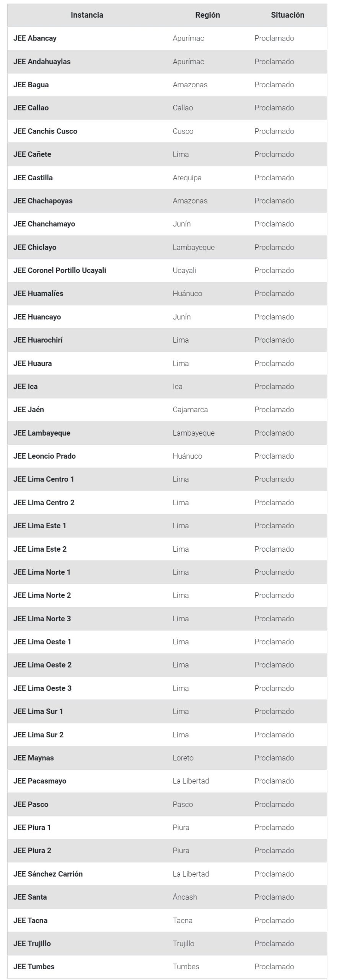The width and height of the screenshot is (341, 980).
Task: Click JEE Lima Centro 2 row name
Action: pos(44,503)
